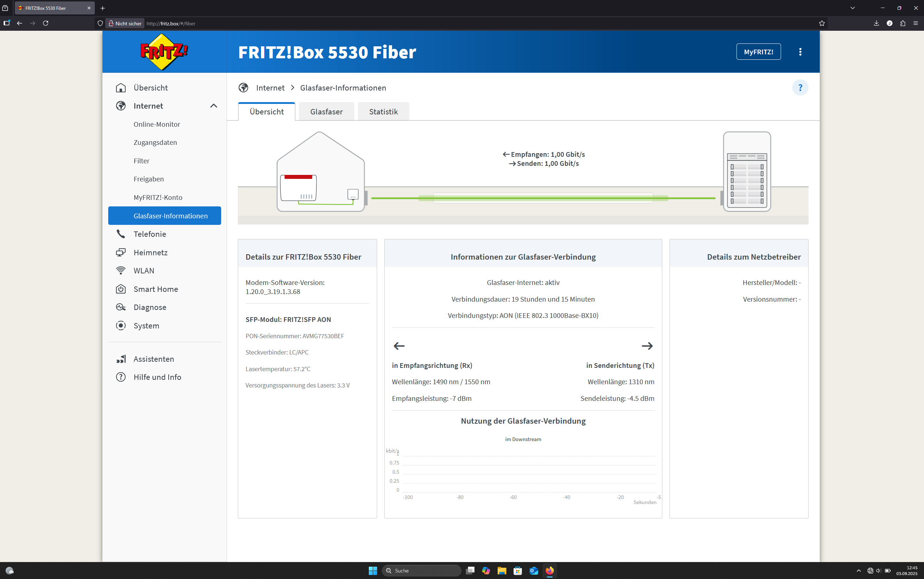The width and height of the screenshot is (924, 579).
Task: Click the Tx right arrow icon
Action: [x=647, y=346]
